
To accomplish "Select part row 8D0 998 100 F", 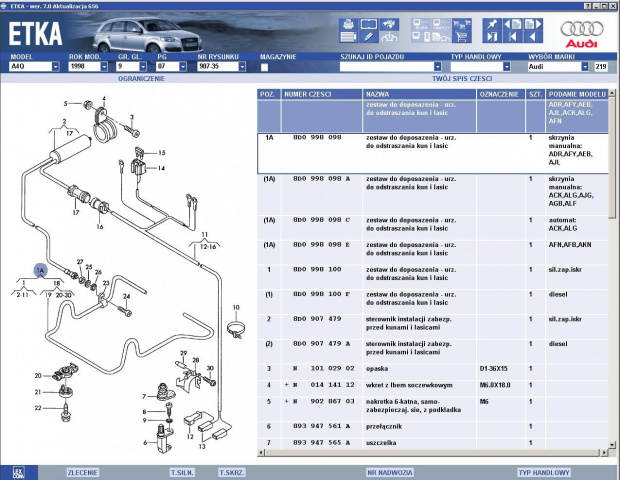I will (x=433, y=302).
